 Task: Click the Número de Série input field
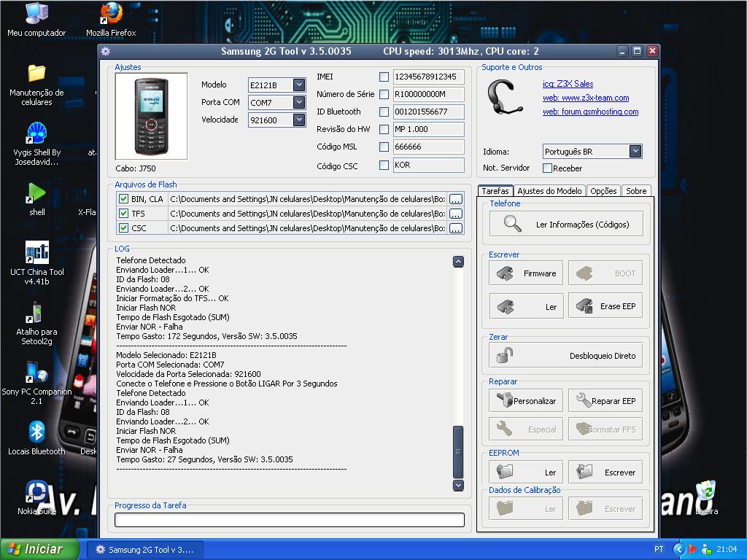click(428, 94)
